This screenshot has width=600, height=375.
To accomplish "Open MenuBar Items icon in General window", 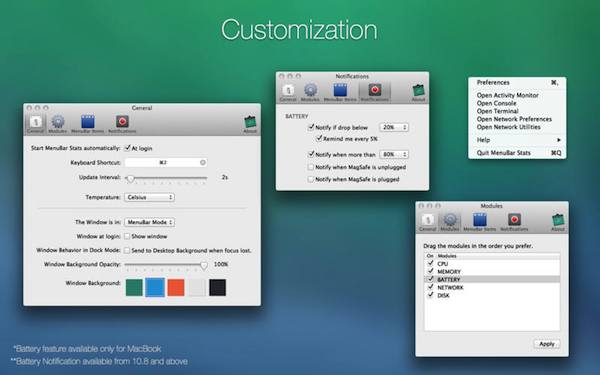I will [x=88, y=122].
